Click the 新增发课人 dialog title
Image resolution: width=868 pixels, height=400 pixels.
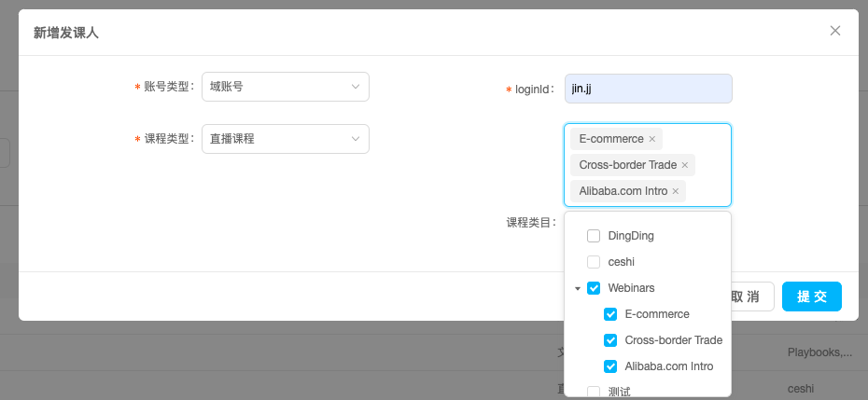coord(66,33)
